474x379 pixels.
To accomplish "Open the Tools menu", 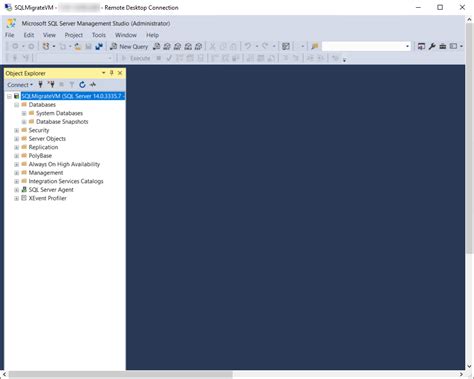I will (99, 35).
